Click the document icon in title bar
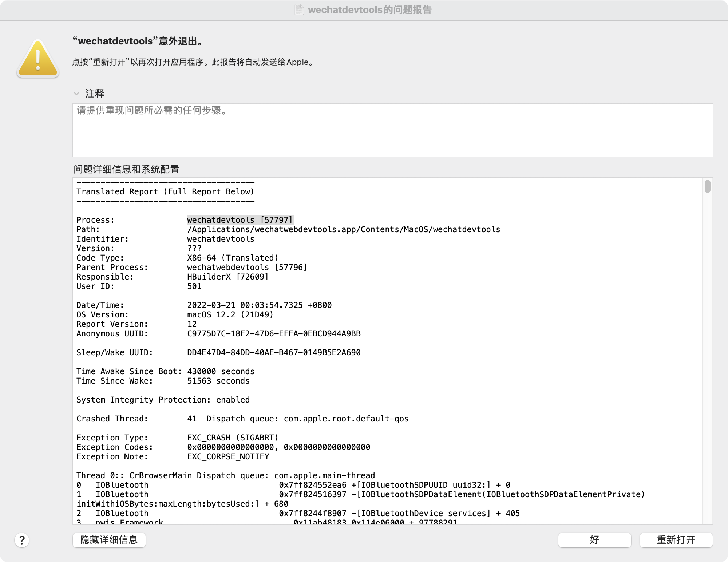 click(x=299, y=10)
